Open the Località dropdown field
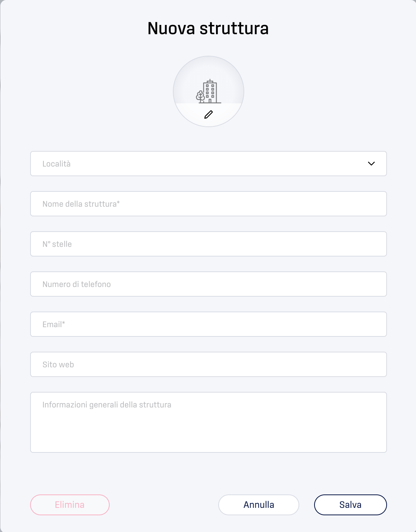This screenshot has width=416, height=532. click(209, 164)
